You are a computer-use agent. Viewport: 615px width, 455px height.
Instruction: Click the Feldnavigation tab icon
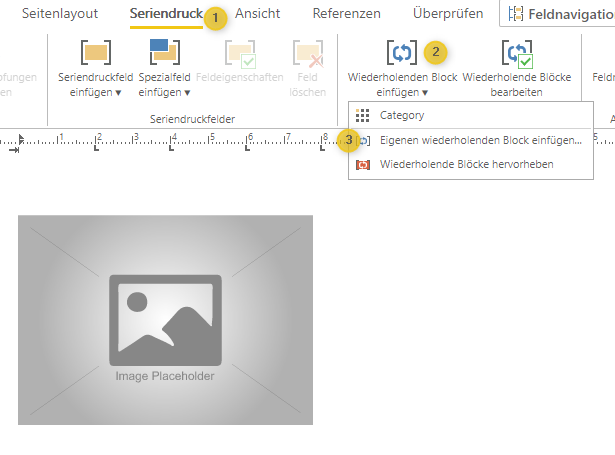(x=515, y=14)
